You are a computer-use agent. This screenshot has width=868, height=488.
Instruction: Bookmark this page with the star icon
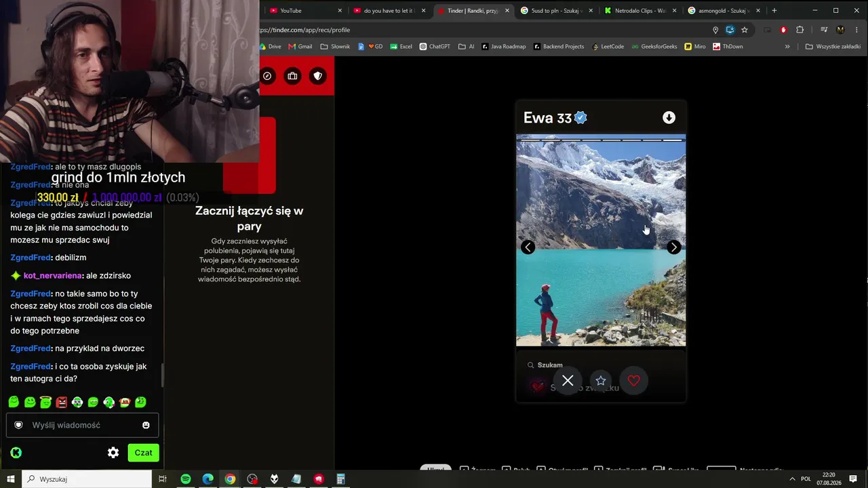coord(745,30)
